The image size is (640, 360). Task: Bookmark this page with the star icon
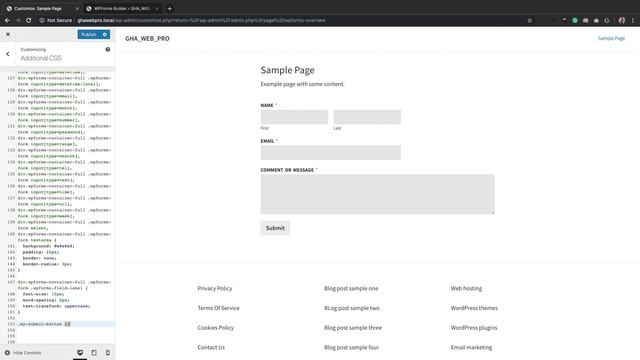pos(529,20)
